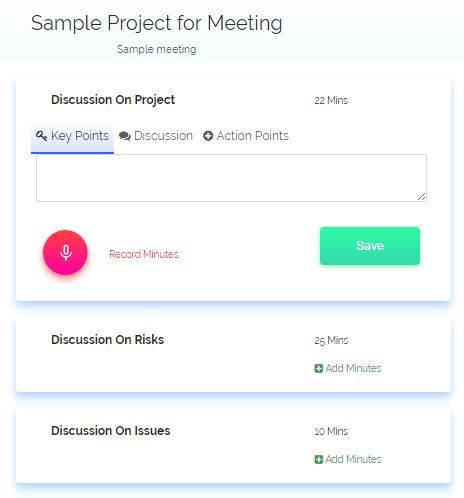Add Minutes for Discussion On Risks
Image resolution: width=464 pixels, height=498 pixels.
pyautogui.click(x=348, y=368)
